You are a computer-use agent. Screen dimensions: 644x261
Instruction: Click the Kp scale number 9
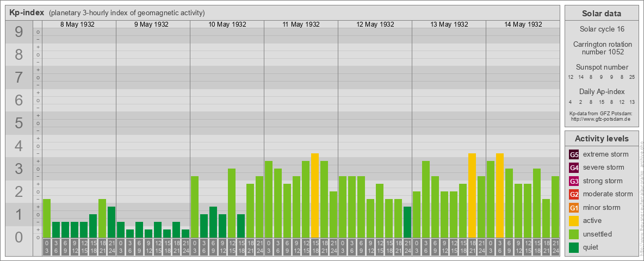click(x=19, y=32)
